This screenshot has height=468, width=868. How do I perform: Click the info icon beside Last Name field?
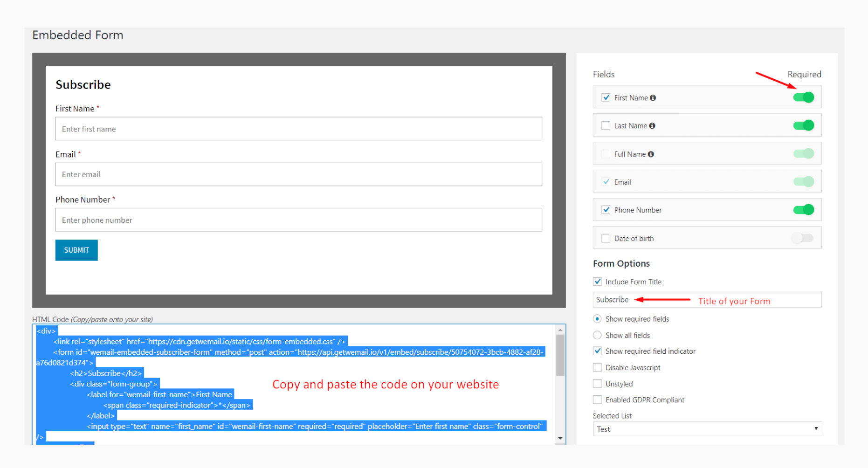(653, 125)
